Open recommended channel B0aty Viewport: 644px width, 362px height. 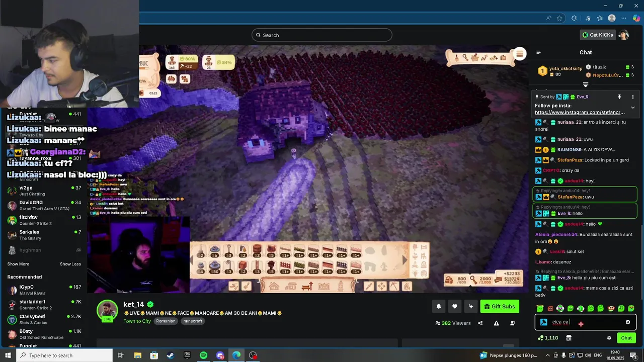(x=44, y=334)
